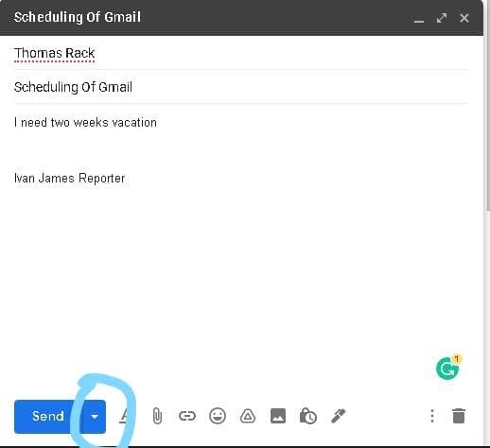Viewport: 490px width, 448px height.
Task: Minimize the compose window
Action: (419, 18)
